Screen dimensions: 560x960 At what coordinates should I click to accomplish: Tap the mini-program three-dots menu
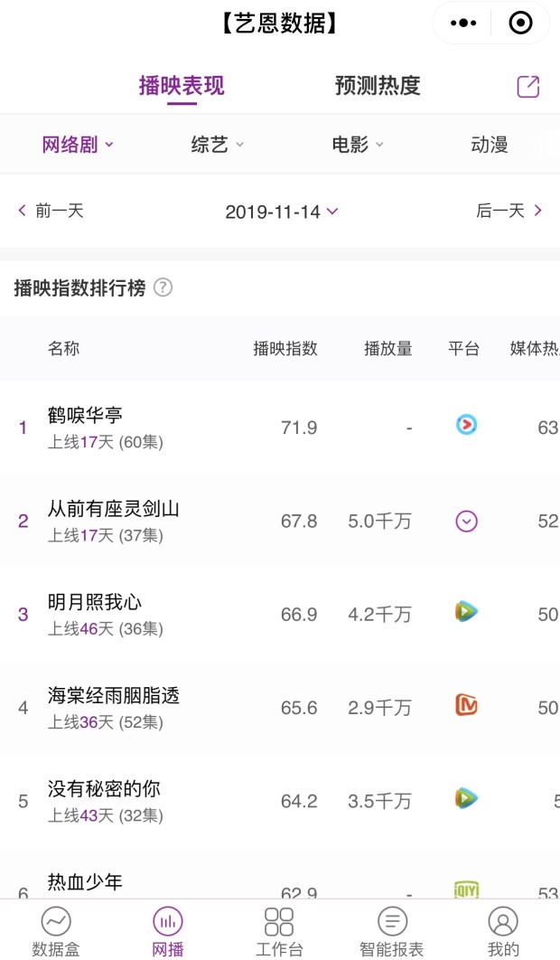(463, 24)
